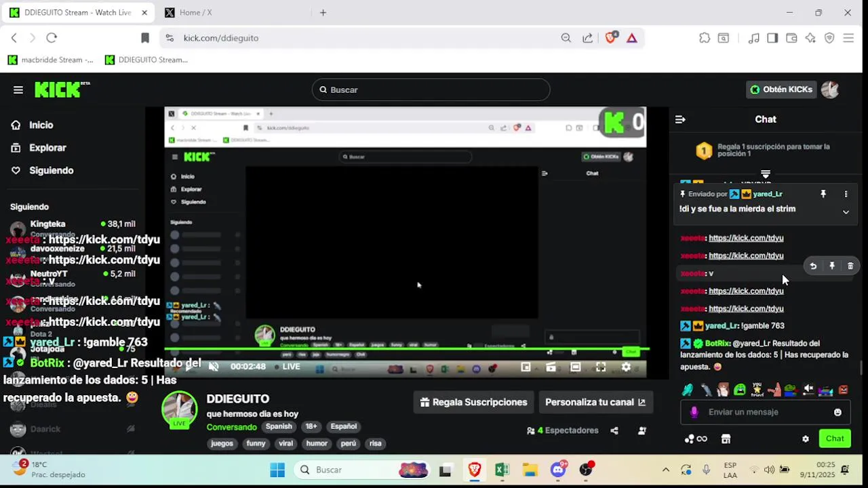Open Leo AI sparkle icon

click(x=810, y=38)
